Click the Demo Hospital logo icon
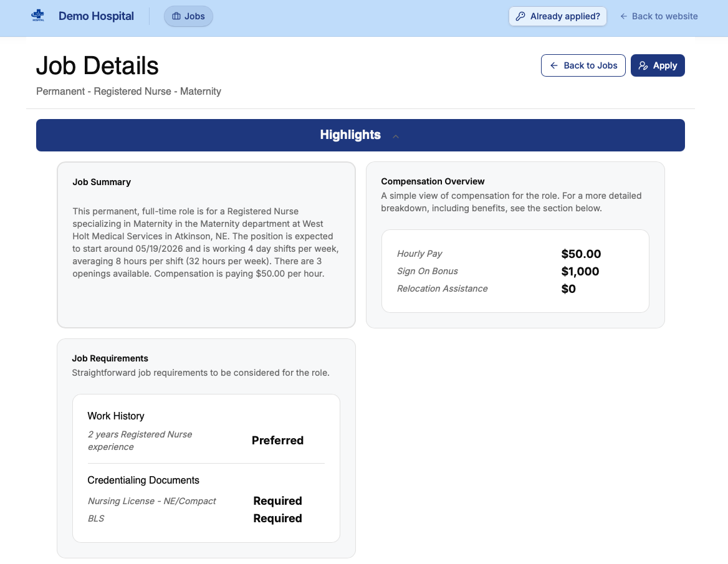The width and height of the screenshot is (728, 564). click(x=37, y=16)
